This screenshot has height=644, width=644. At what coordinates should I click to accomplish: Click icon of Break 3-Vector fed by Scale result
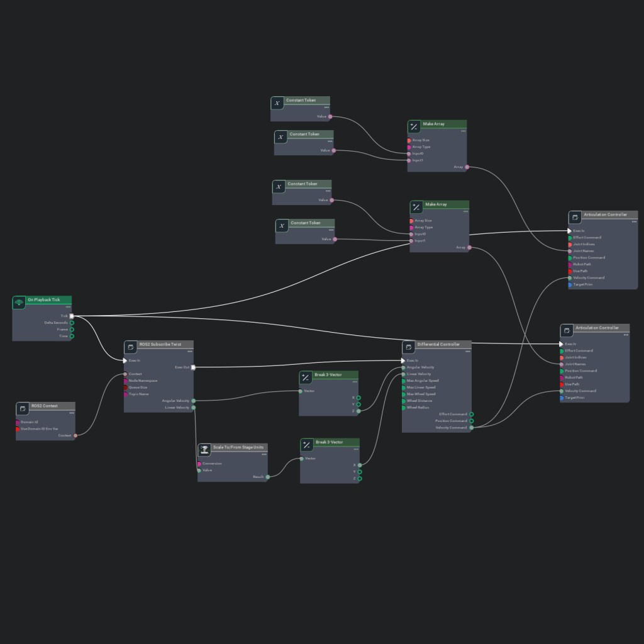pyautogui.click(x=307, y=445)
